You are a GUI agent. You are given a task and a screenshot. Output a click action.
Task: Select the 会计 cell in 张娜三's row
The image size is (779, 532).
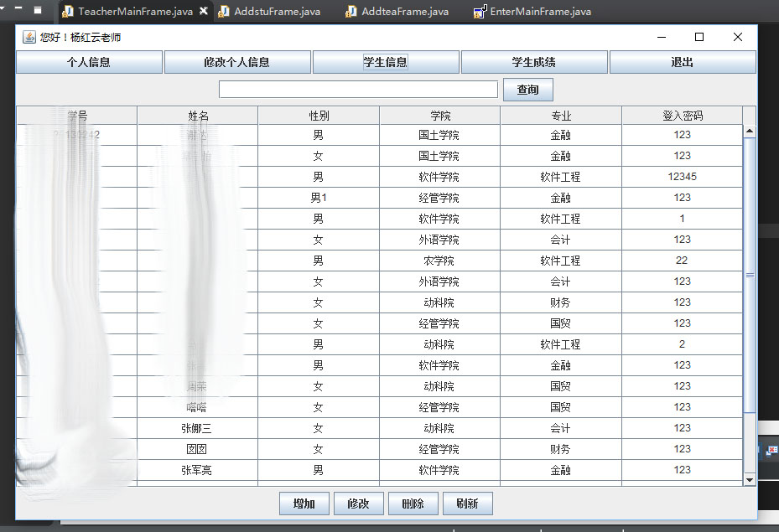click(x=561, y=428)
